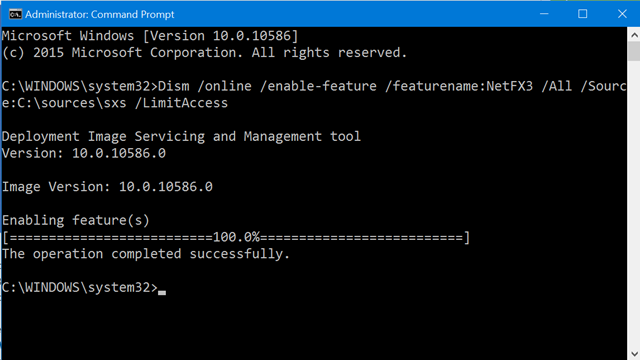The height and width of the screenshot is (360, 640).
Task: Click the '/LimitAccess' switch text
Action: (181, 103)
